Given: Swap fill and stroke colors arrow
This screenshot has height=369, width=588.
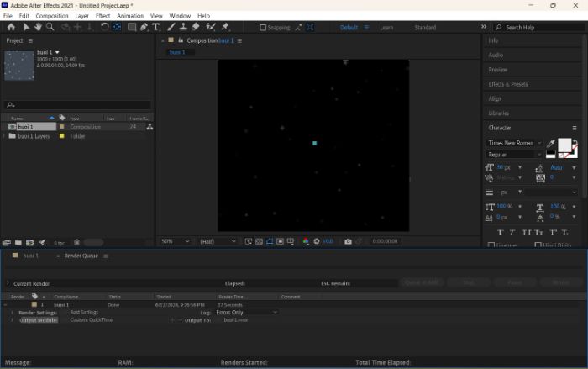Looking at the screenshot, I should tap(575, 142).
